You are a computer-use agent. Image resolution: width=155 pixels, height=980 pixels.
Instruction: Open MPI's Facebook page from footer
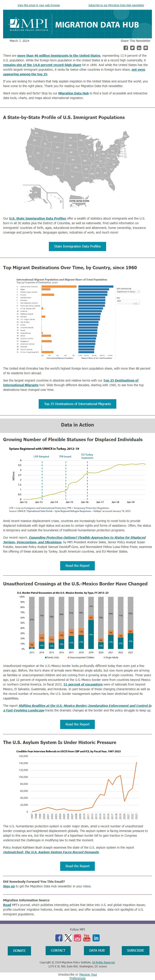pos(59,938)
